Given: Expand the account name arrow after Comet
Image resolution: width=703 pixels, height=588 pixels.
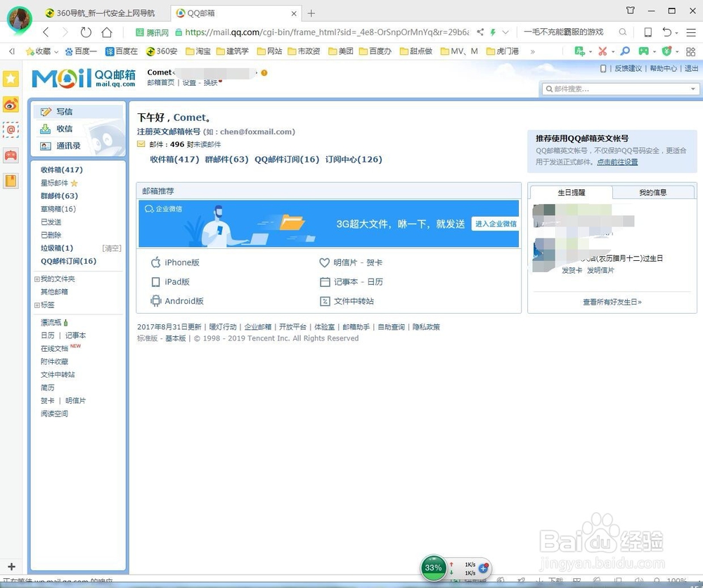Looking at the screenshot, I should click(x=257, y=72).
